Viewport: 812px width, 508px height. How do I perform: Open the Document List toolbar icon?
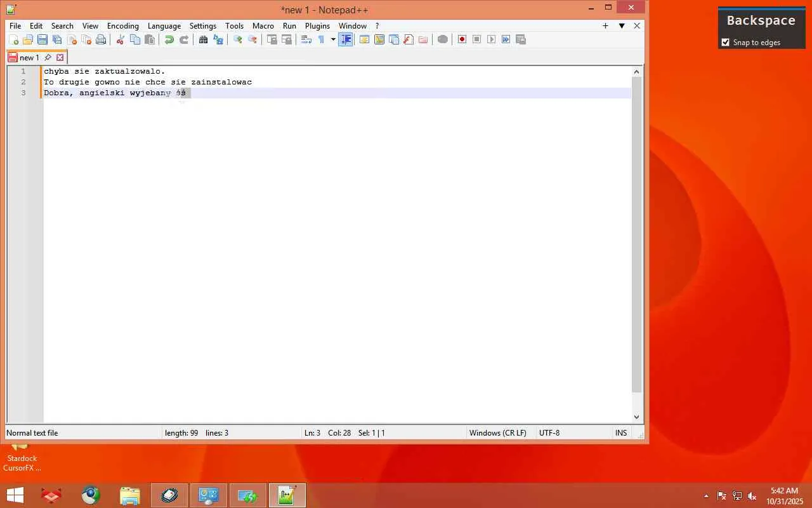click(x=394, y=39)
